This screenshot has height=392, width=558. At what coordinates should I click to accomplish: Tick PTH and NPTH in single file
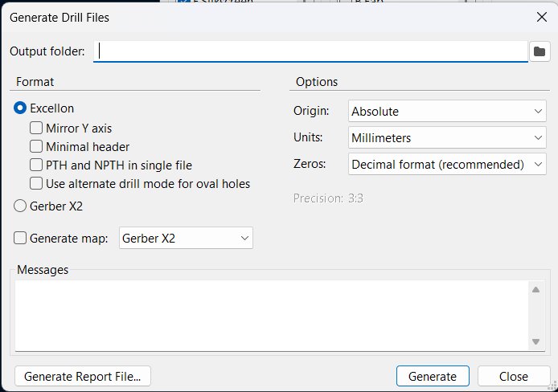pyautogui.click(x=36, y=165)
